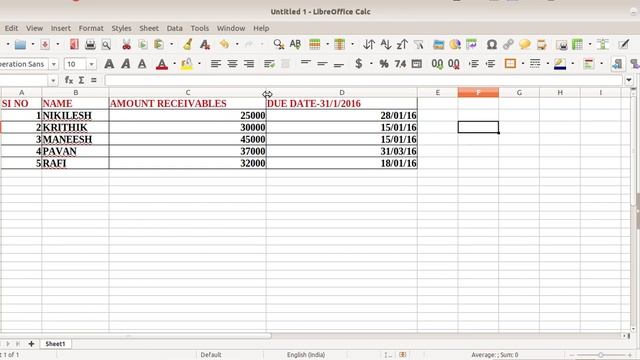Insert a chart with the chart icon
The width and height of the screenshot is (640, 360).
point(455,44)
